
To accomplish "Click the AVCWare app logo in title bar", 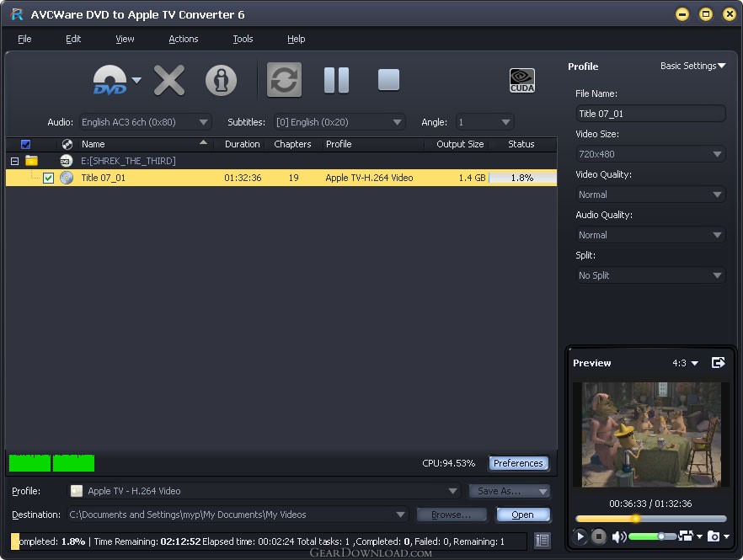I will pyautogui.click(x=17, y=14).
